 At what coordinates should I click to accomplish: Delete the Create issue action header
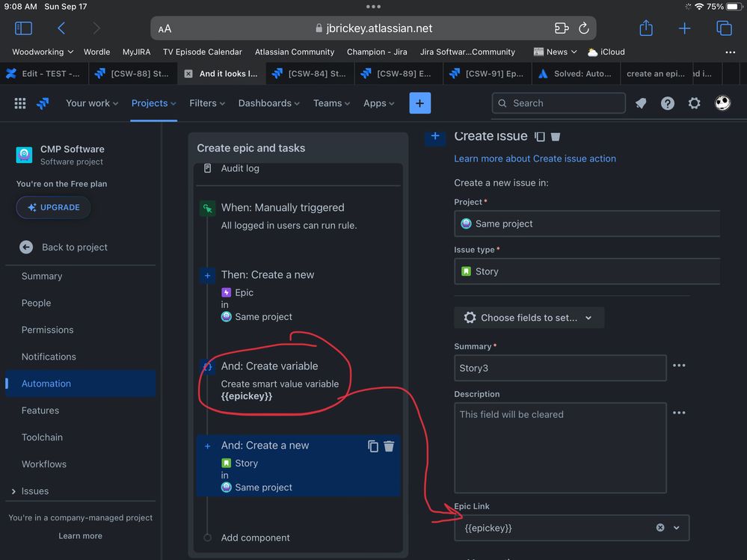click(556, 137)
